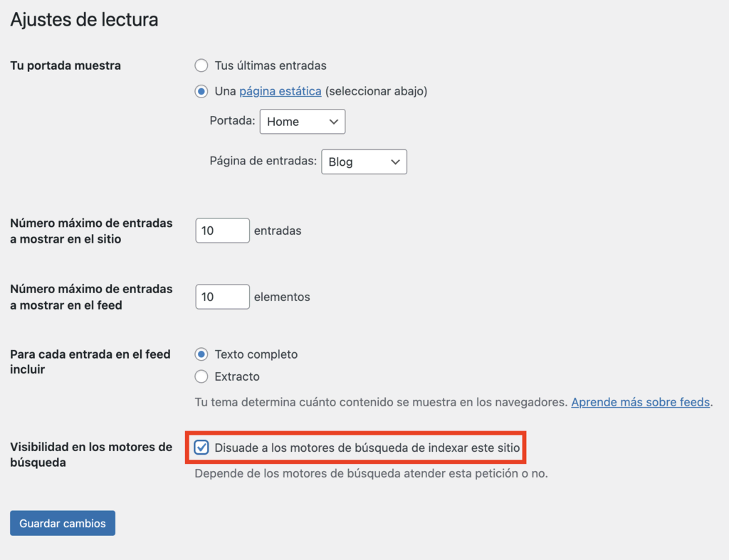Click the "Tus últimas entradas" label text
Screen dimensions: 729x560
(271, 65)
